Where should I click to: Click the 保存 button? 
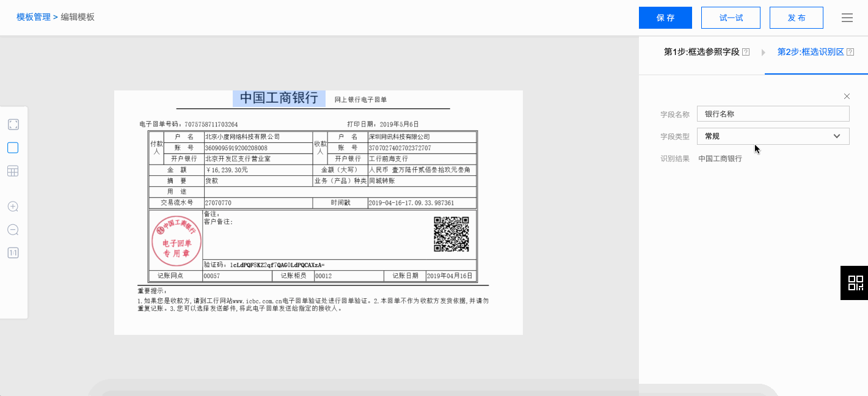pyautogui.click(x=665, y=18)
